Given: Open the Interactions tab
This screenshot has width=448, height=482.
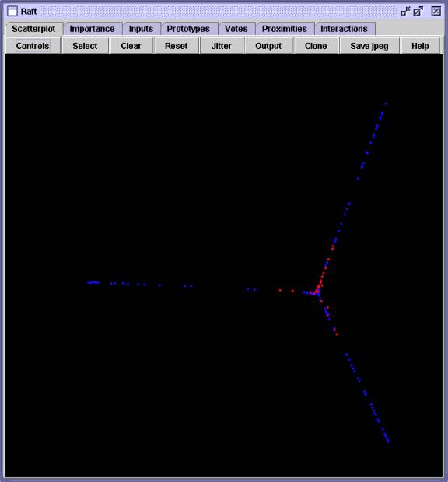Looking at the screenshot, I should click(x=344, y=29).
